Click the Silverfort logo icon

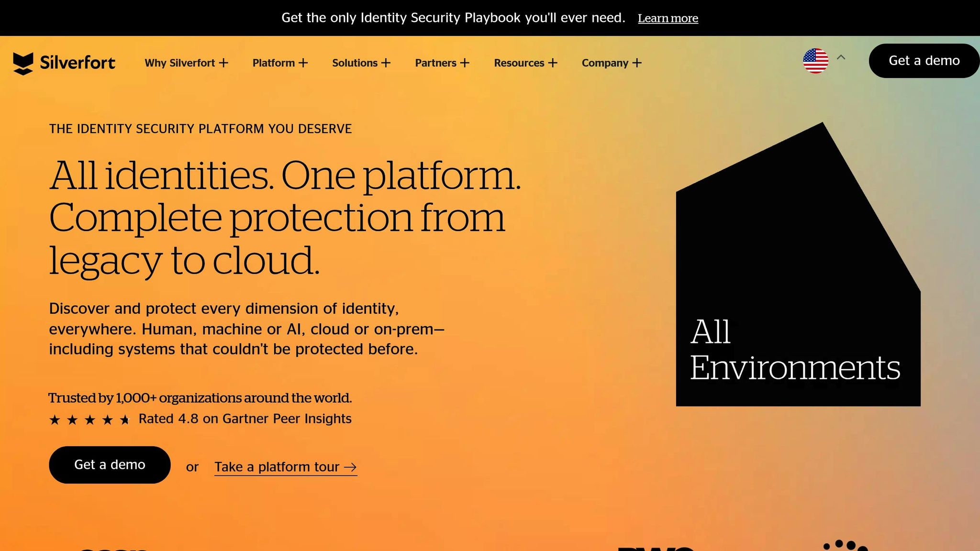[x=23, y=63]
